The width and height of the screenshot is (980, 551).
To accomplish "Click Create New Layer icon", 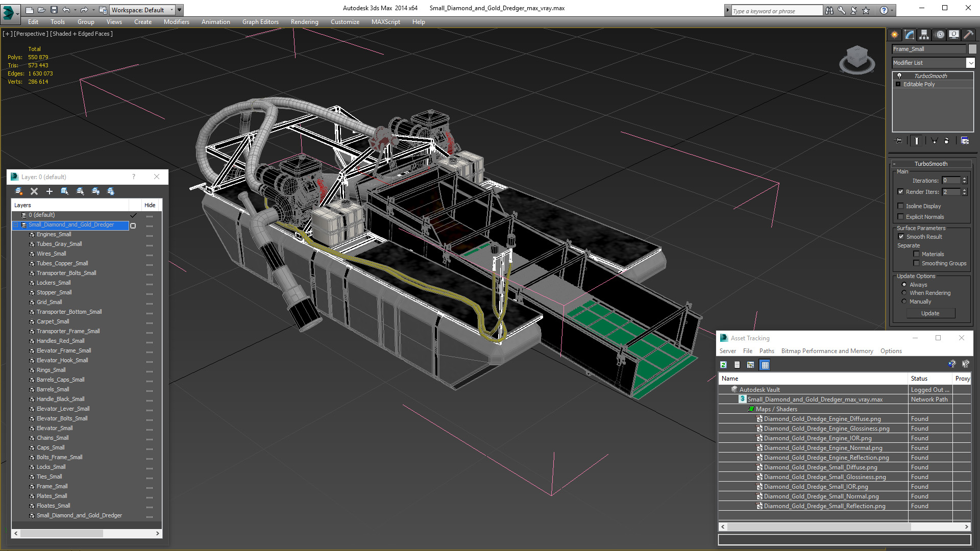I will tap(19, 191).
